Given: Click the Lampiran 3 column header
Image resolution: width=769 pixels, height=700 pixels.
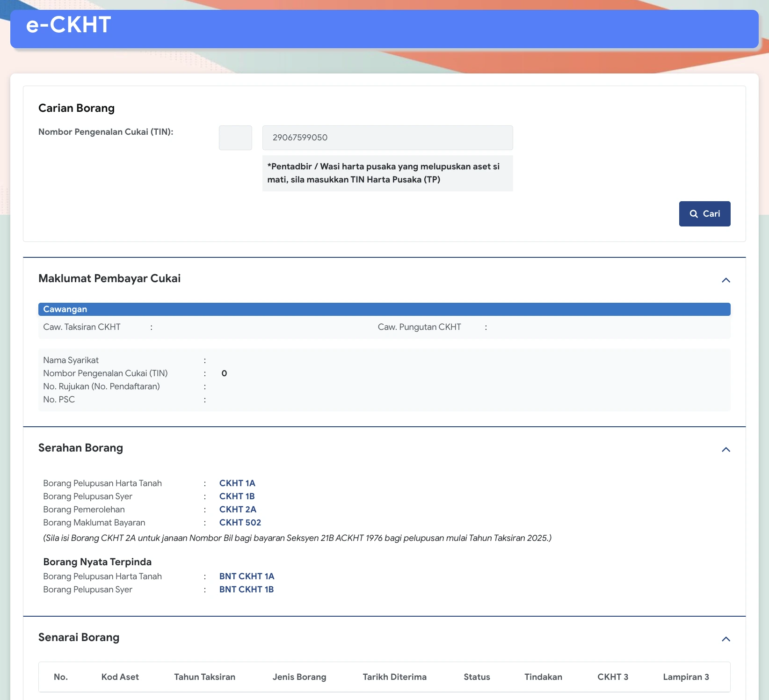Looking at the screenshot, I should coord(686,677).
